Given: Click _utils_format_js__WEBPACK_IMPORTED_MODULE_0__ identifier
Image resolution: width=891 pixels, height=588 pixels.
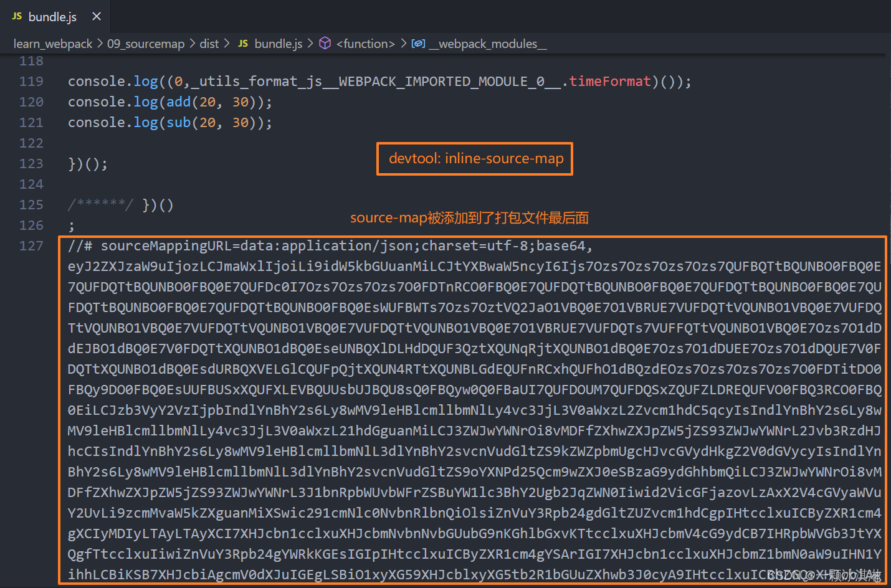Looking at the screenshot, I should pos(376,82).
